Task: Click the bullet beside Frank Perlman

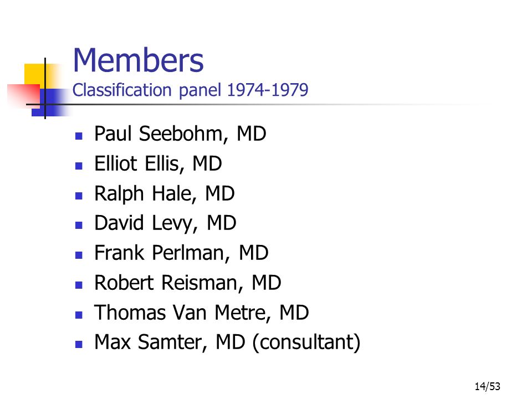Action: (x=79, y=255)
